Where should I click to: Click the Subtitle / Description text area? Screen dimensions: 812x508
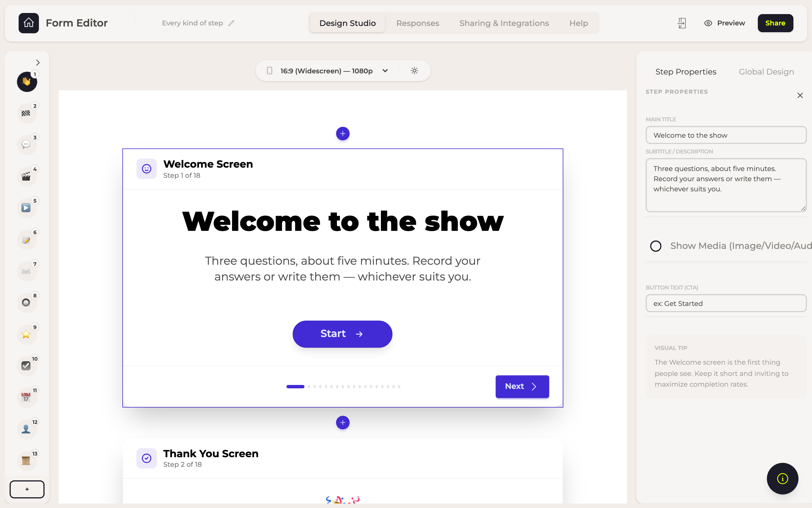point(726,185)
